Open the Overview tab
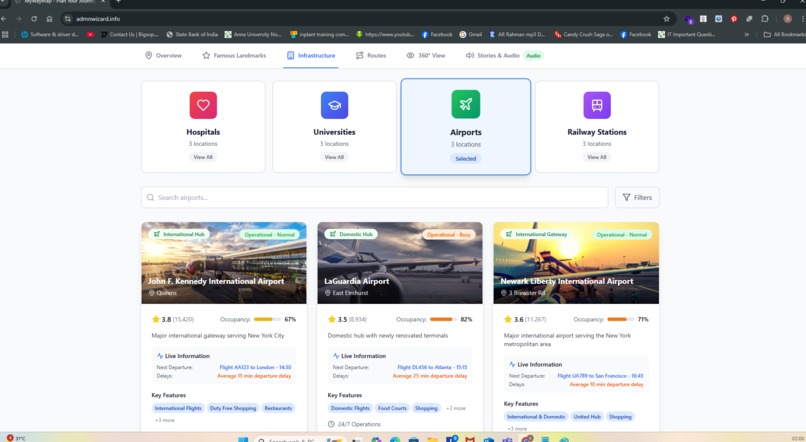The image size is (806, 442). (x=163, y=56)
